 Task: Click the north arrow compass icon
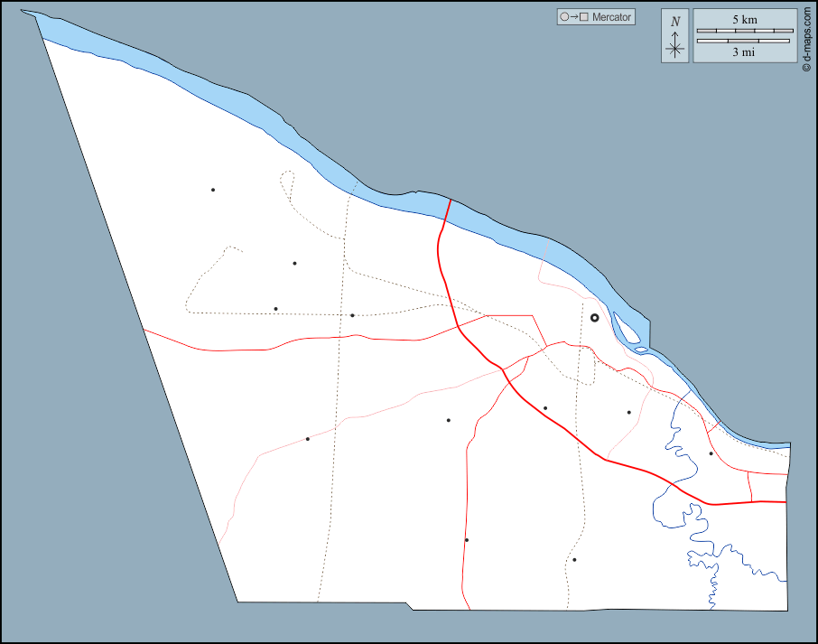(x=674, y=45)
